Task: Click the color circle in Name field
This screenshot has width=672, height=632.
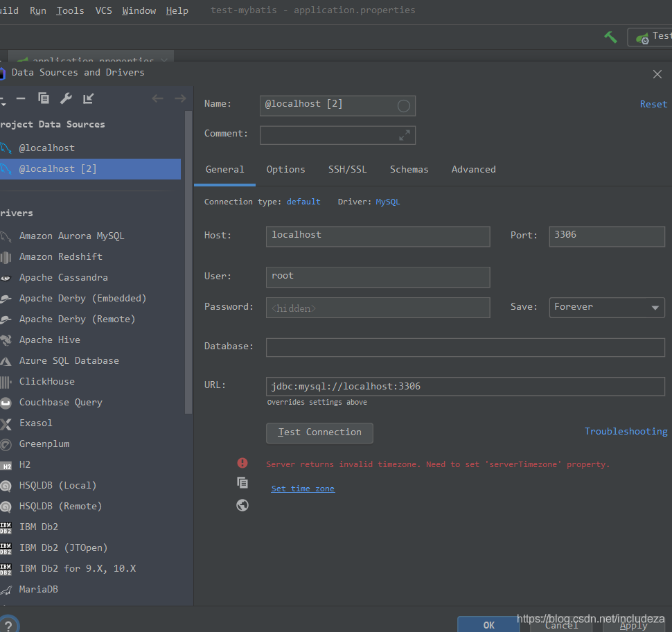Action: (x=403, y=106)
